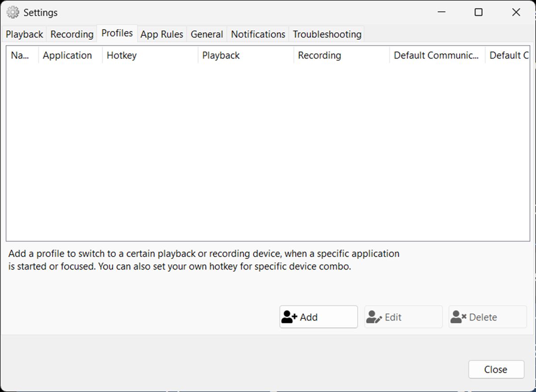The height and width of the screenshot is (392, 536).
Task: Click the truncated Na... column header
Action: point(22,55)
